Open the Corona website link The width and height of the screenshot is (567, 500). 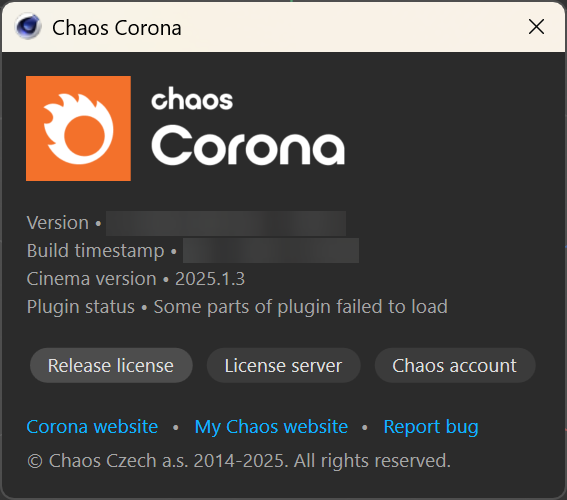[x=92, y=427]
